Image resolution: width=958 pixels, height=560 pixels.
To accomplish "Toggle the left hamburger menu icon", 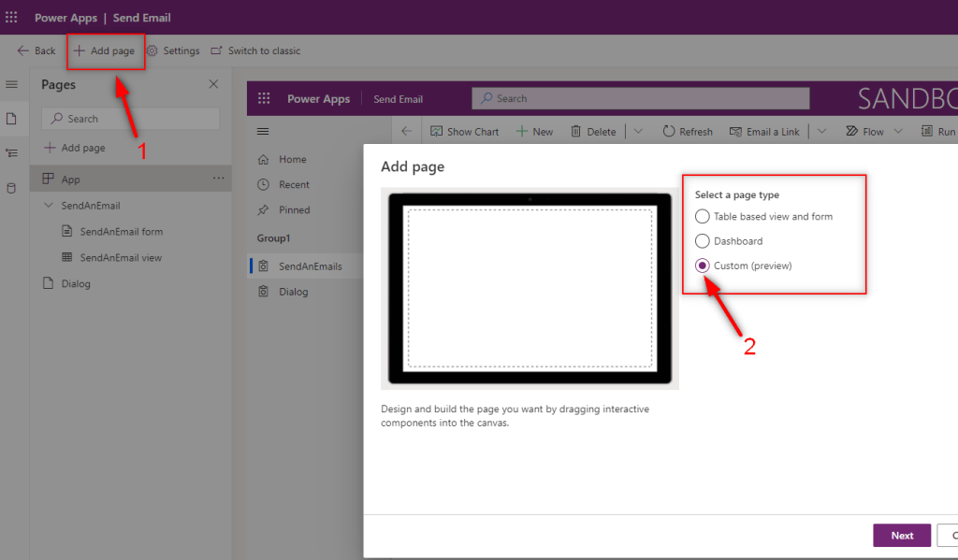I will pyautogui.click(x=12, y=84).
